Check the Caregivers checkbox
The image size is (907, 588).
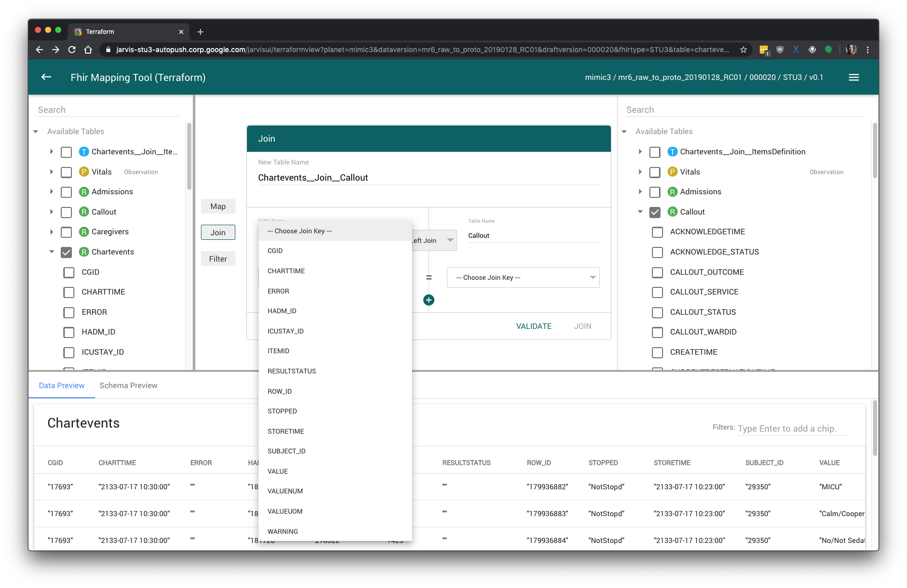click(66, 232)
